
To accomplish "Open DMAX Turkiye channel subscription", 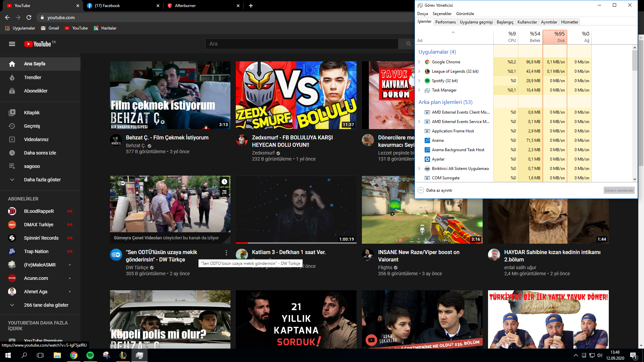I will [40, 225].
